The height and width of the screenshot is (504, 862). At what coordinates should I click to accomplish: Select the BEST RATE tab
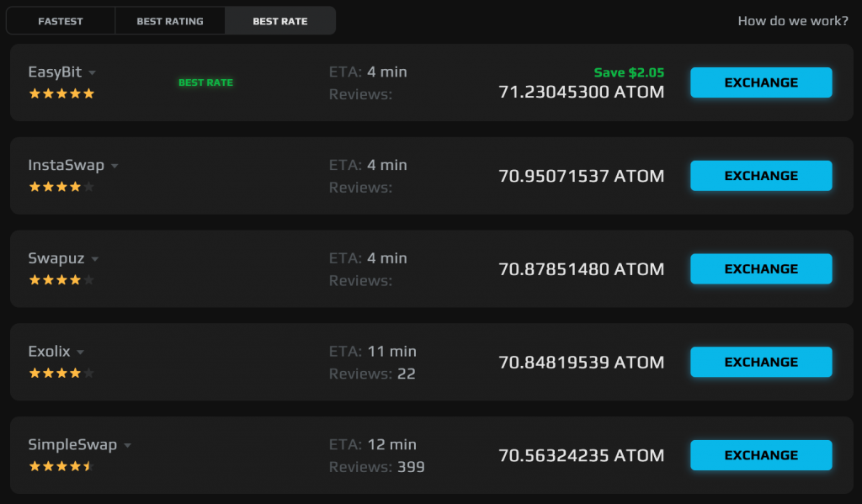(x=279, y=21)
